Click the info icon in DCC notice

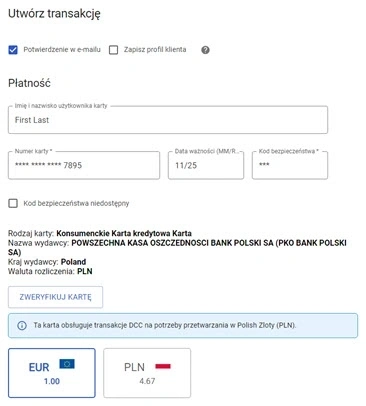(x=22, y=325)
